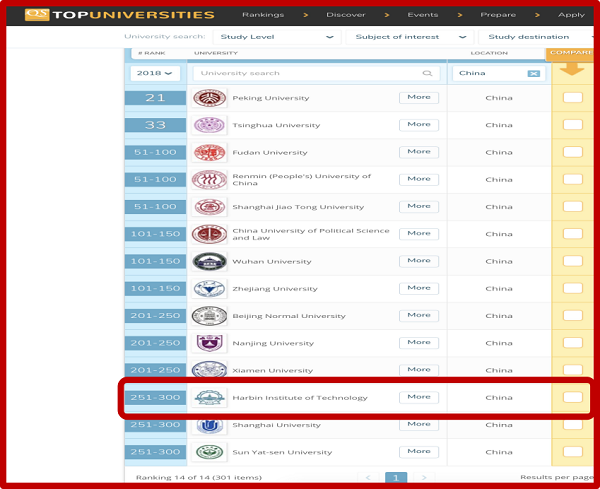This screenshot has width=600, height=489.
Task: Select page 1 in pagination
Action: (396, 477)
